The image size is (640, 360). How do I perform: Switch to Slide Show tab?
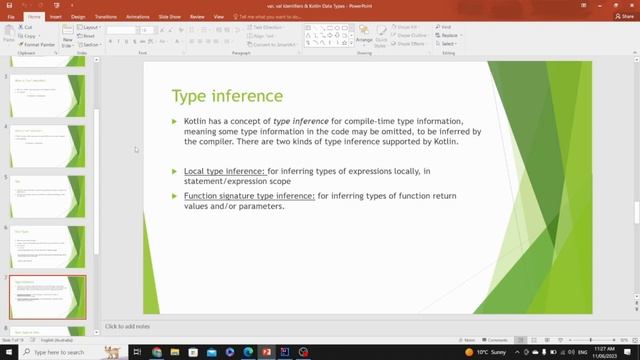(x=169, y=17)
